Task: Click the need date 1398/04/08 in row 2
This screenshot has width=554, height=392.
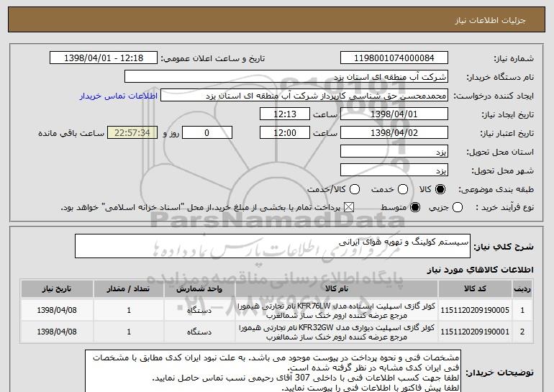Action: [57, 332]
